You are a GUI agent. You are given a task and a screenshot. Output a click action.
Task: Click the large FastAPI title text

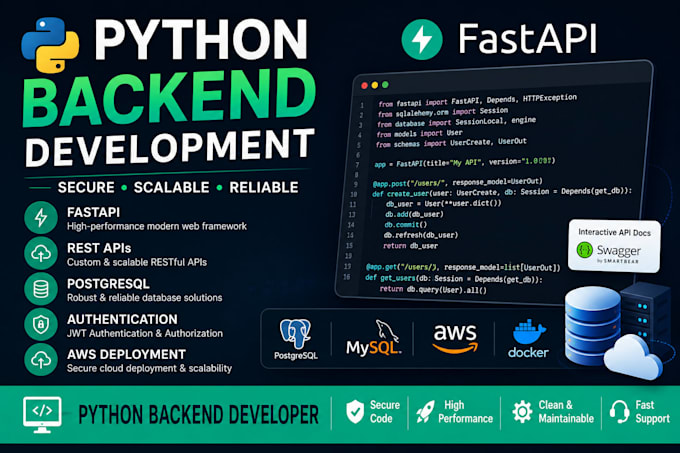coord(527,39)
